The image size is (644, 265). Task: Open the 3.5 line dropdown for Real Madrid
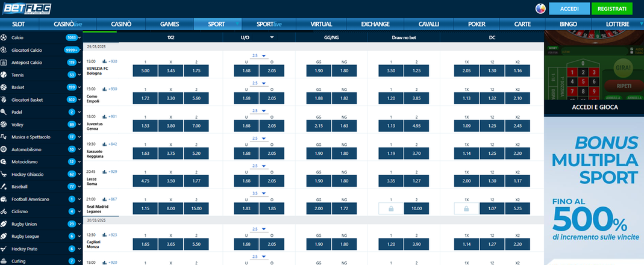pyautogui.click(x=263, y=194)
